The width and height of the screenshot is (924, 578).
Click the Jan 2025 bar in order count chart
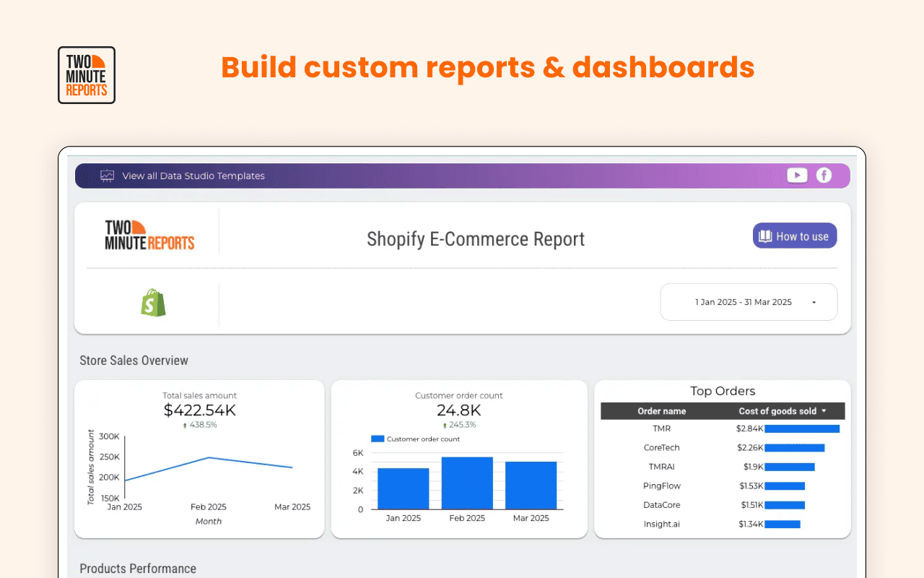tap(403, 488)
